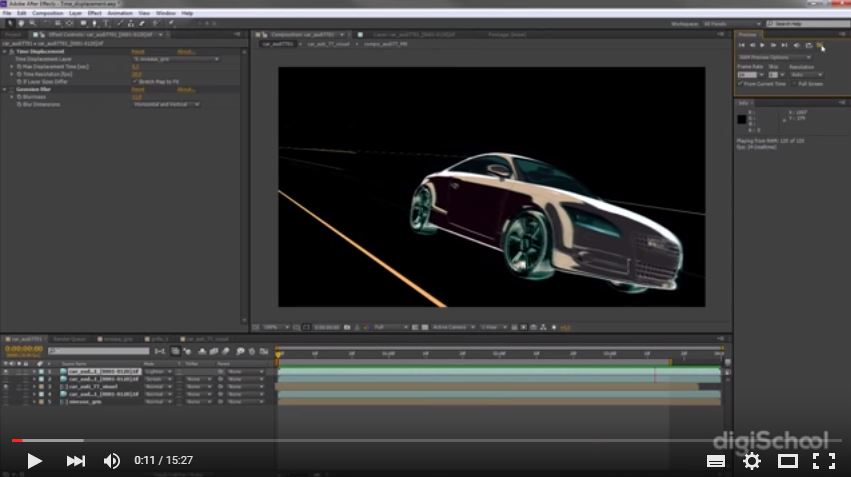Enter YouTube fullscreen mode
This screenshot has height=477, width=851.
pos(824,461)
